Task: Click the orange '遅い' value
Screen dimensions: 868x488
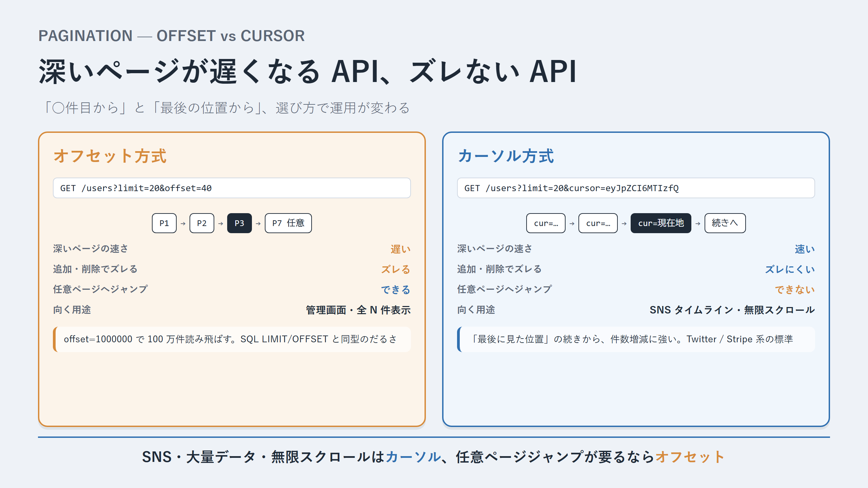Action: (x=400, y=249)
